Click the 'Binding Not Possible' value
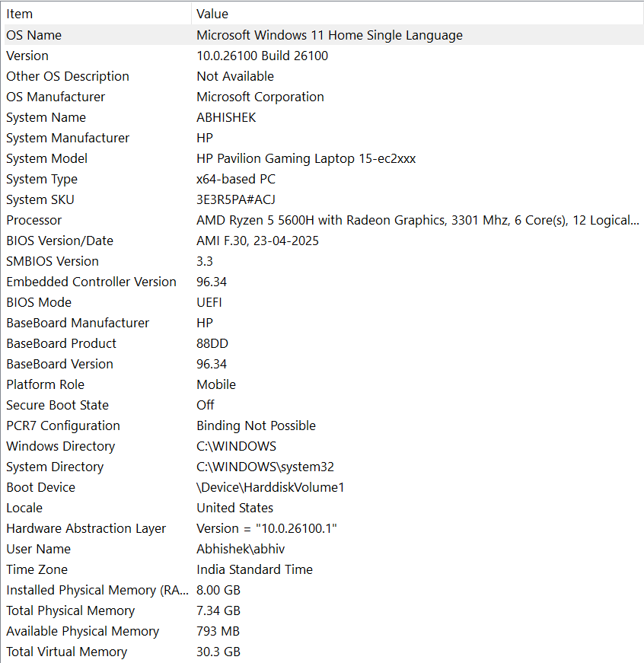644x663 pixels. tap(257, 426)
